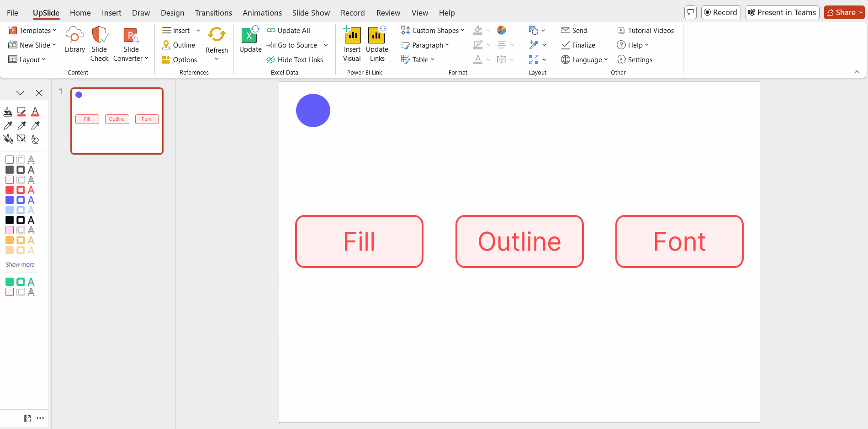Switch to the Transitions tab
Image resolution: width=868 pixels, height=429 pixels.
click(x=213, y=13)
